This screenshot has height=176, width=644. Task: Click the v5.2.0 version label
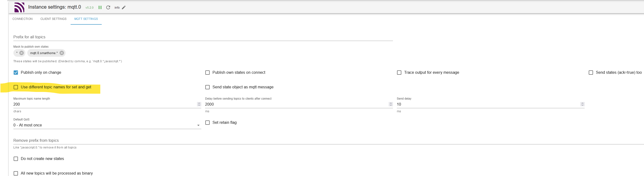pos(90,8)
